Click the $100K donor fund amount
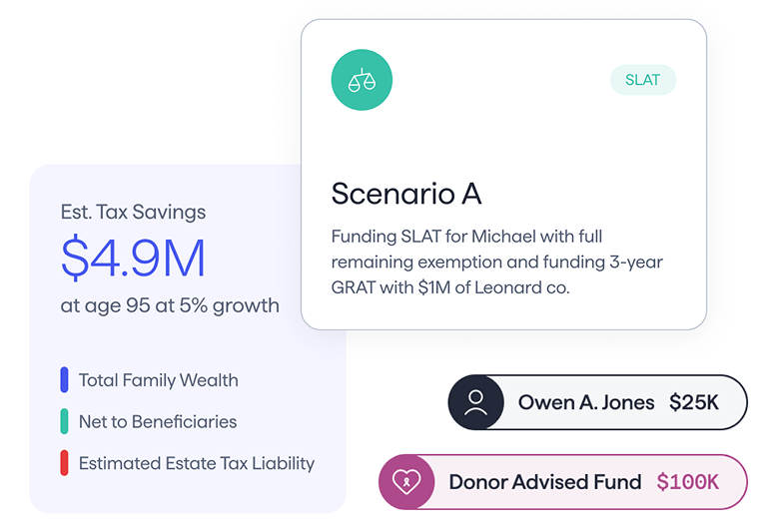 [x=687, y=482]
